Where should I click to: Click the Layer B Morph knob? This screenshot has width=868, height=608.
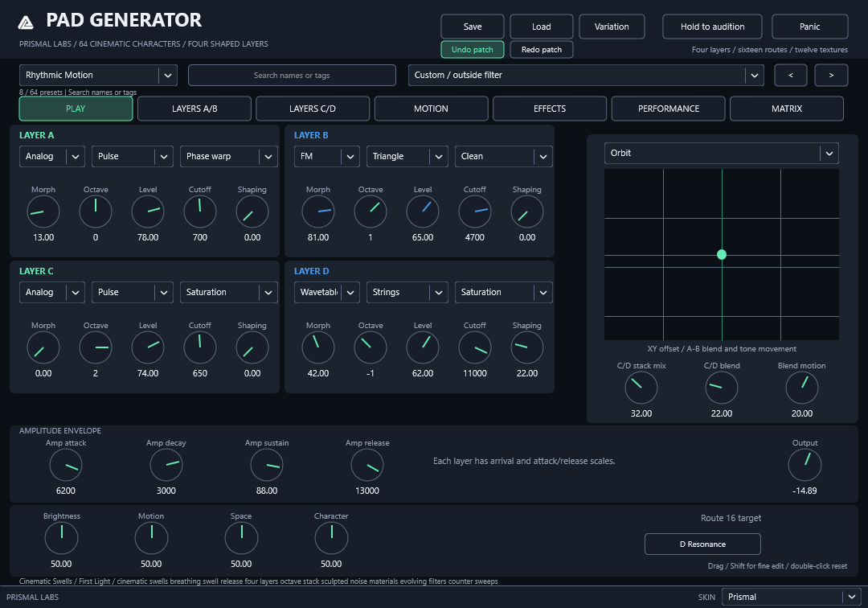(318, 212)
